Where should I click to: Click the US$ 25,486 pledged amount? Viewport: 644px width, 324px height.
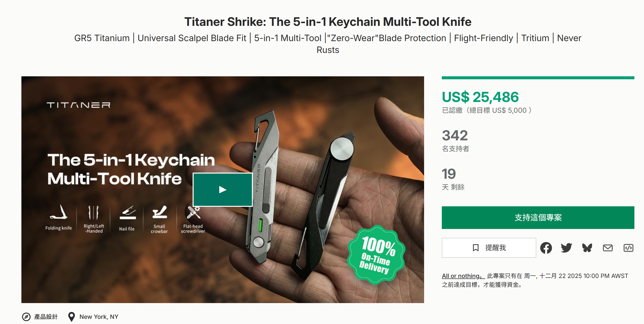coord(480,97)
